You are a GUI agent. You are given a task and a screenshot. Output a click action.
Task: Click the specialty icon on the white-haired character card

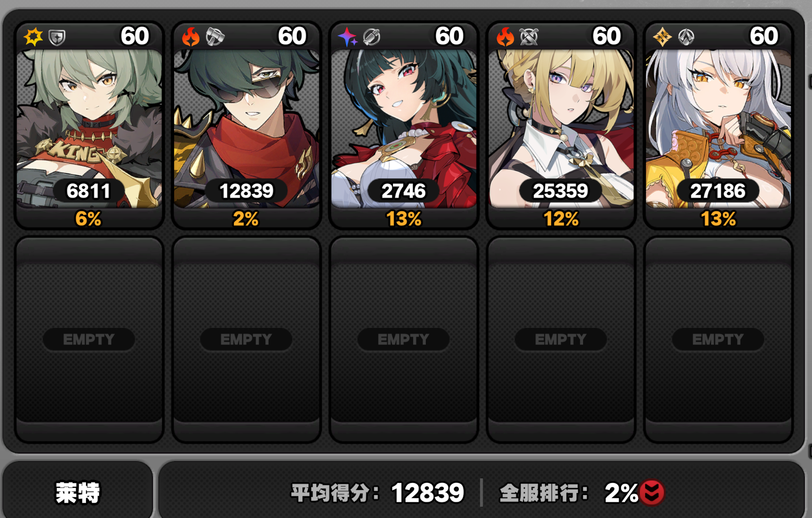point(686,37)
